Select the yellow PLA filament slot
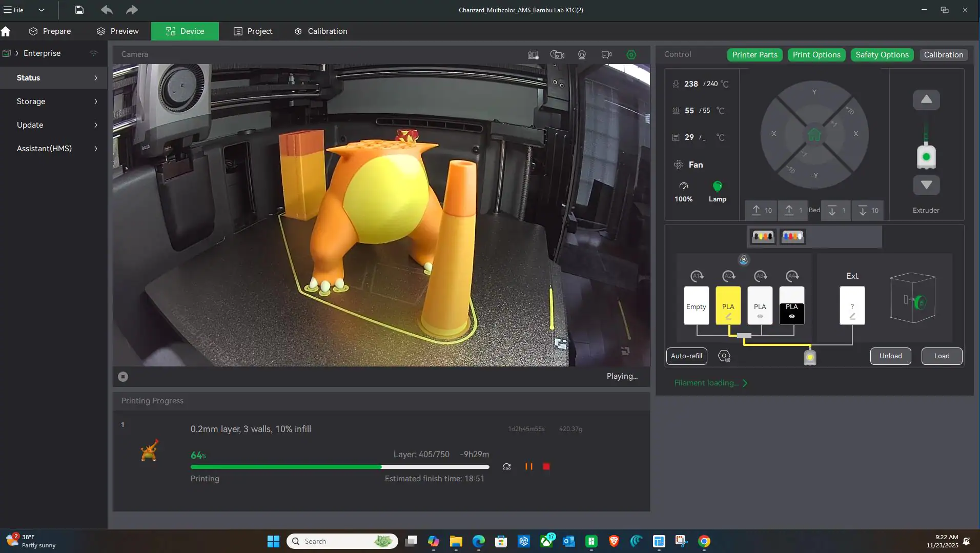980x553 pixels. click(728, 305)
